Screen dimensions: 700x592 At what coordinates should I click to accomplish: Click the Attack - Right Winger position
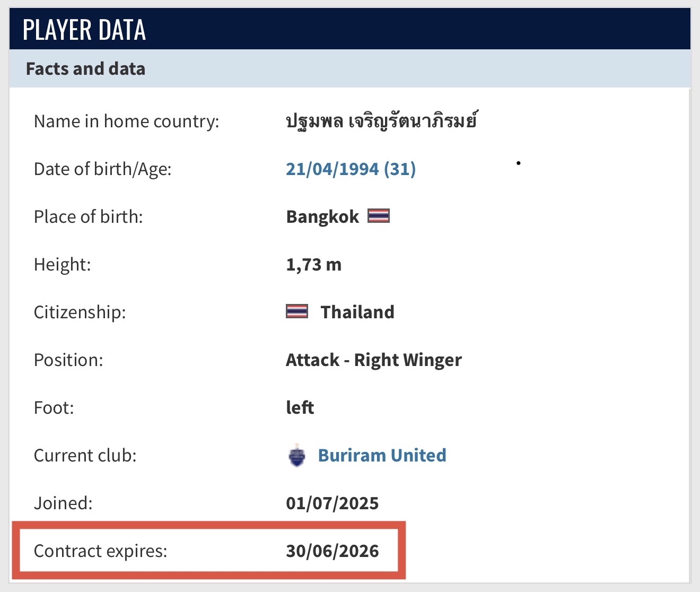click(373, 360)
